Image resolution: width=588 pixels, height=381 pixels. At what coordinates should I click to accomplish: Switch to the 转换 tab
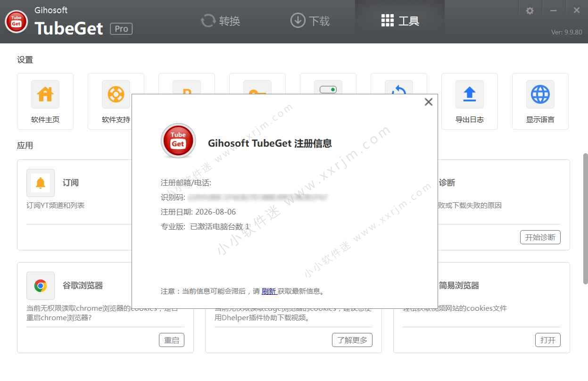point(221,21)
